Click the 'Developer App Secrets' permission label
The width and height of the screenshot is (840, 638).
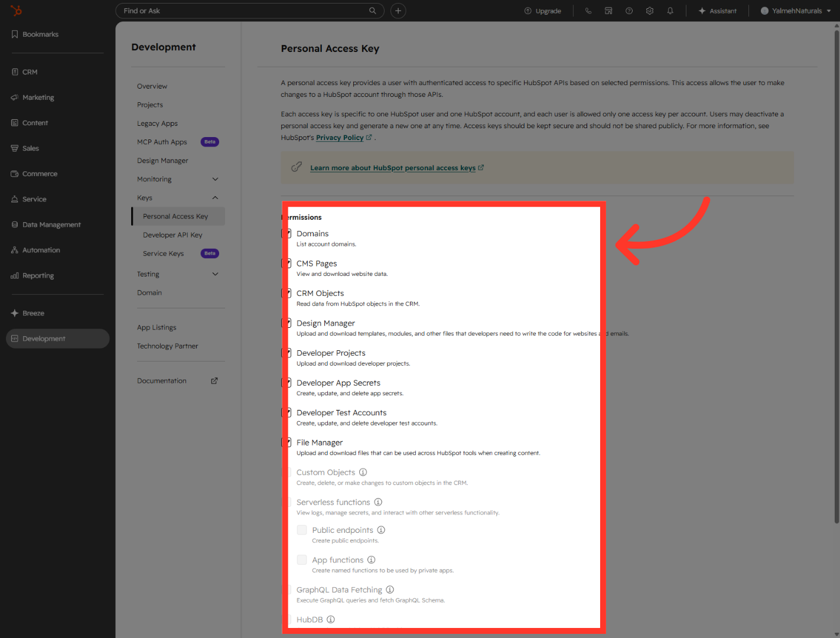click(338, 383)
